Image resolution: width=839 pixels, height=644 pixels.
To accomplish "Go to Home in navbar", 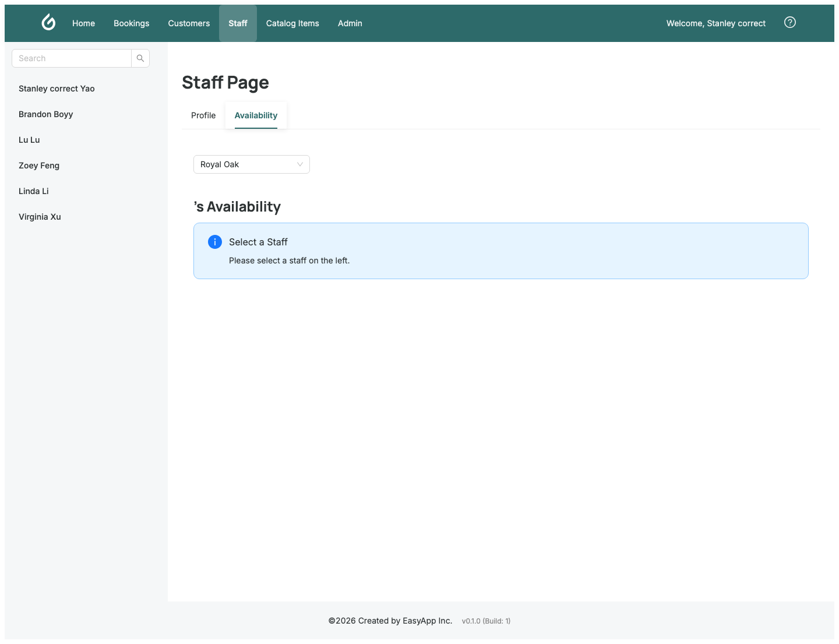I will coord(83,23).
